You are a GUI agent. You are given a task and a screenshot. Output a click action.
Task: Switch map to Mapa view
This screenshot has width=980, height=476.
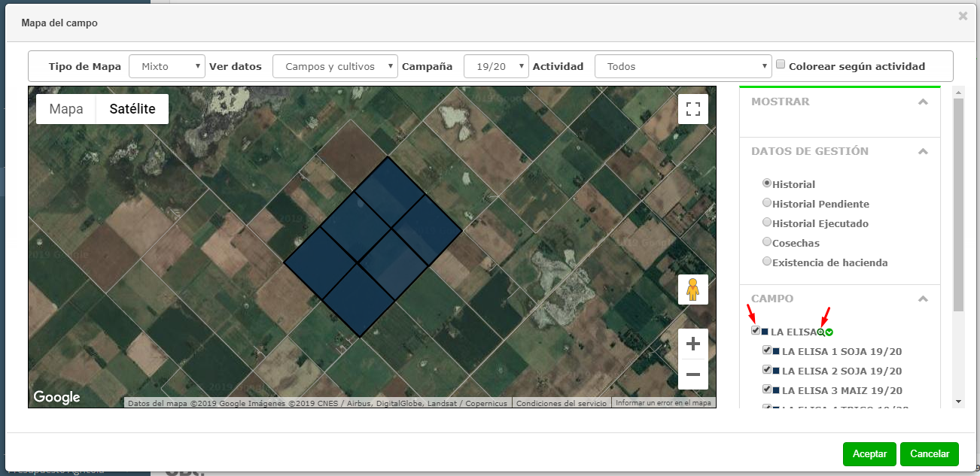point(66,109)
